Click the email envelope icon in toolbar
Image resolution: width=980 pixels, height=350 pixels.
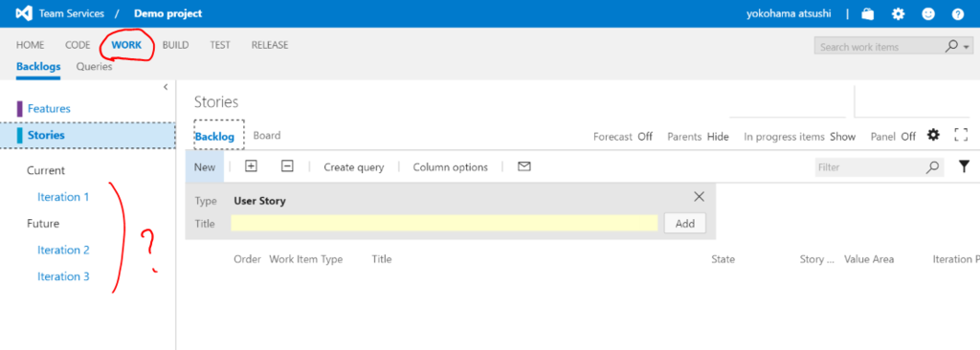point(523,166)
